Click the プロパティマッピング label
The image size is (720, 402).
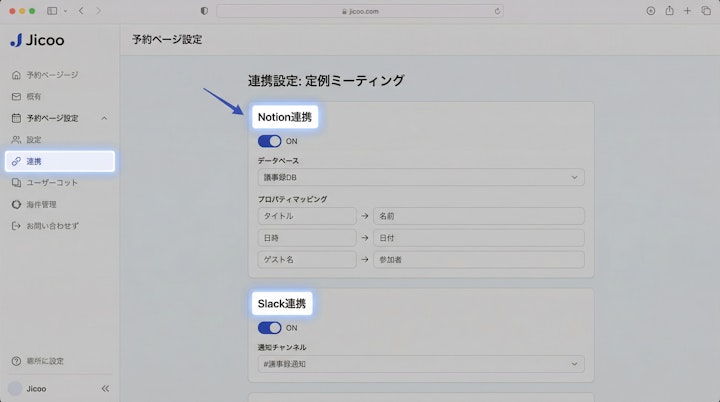tap(292, 199)
